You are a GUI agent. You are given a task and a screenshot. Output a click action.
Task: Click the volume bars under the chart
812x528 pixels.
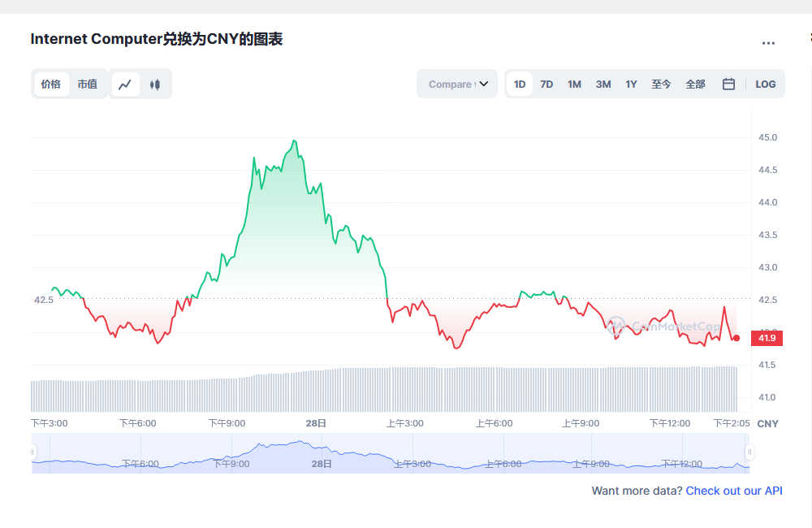pyautogui.click(x=384, y=389)
